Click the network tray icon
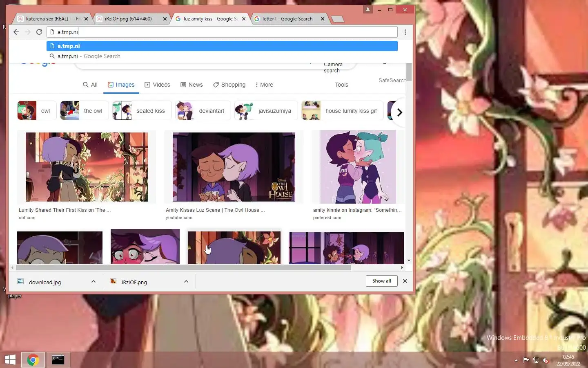This screenshot has width=588, height=368. click(x=536, y=360)
